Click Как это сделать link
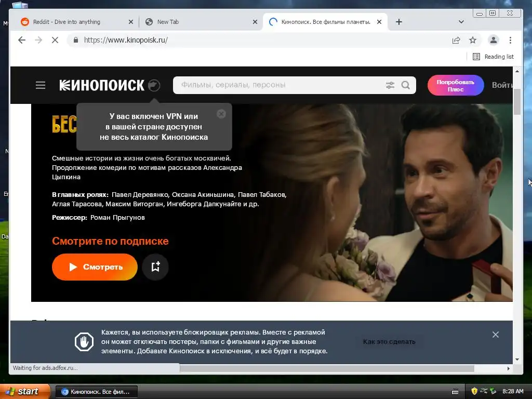 (x=389, y=342)
